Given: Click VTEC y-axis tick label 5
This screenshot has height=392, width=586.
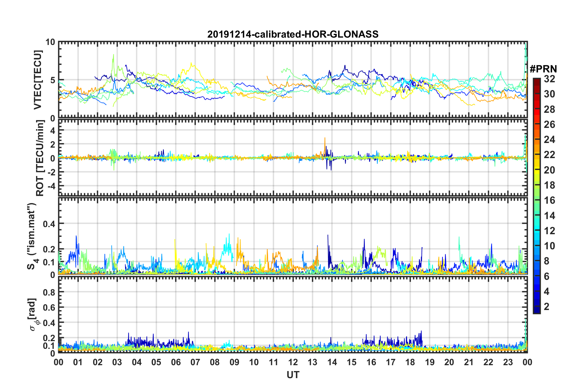Looking at the screenshot, I should (53, 80).
